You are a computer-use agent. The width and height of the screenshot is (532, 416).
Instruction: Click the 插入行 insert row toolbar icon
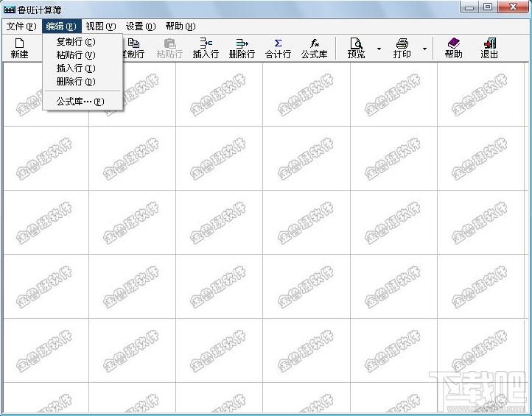coord(206,43)
